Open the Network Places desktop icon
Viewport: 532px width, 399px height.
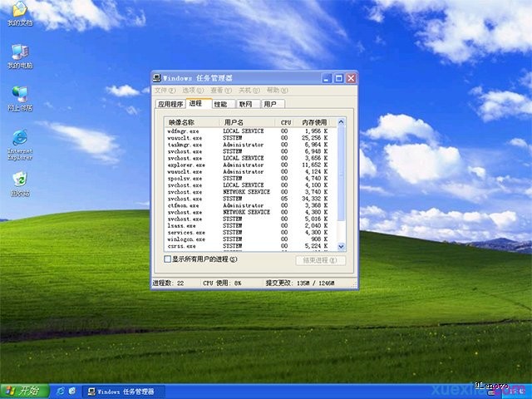[20, 99]
